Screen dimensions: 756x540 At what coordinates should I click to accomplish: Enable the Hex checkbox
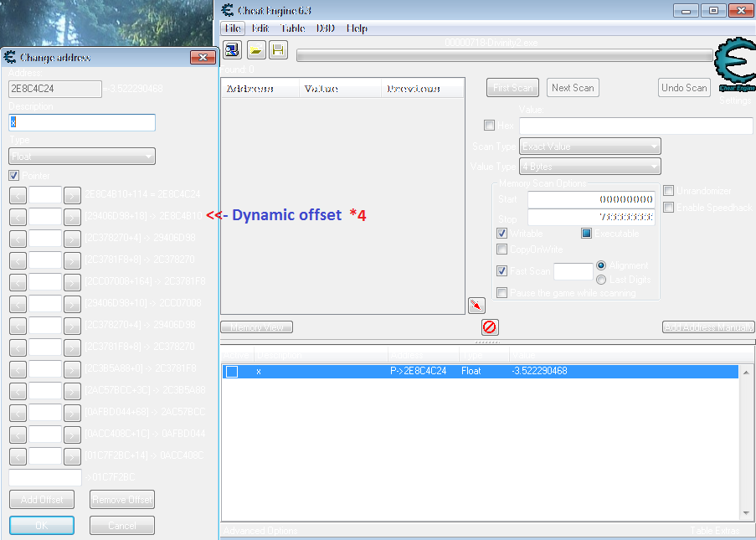[x=489, y=126]
